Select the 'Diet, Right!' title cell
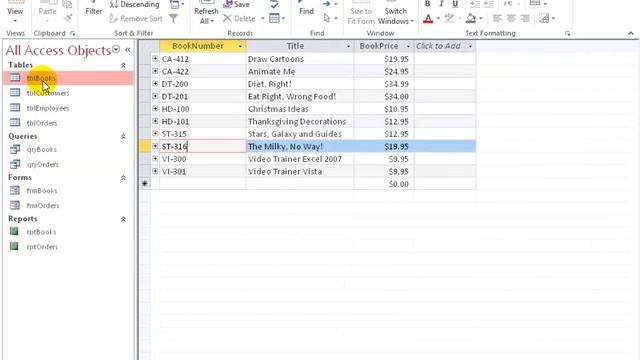640x360 pixels. [x=300, y=84]
